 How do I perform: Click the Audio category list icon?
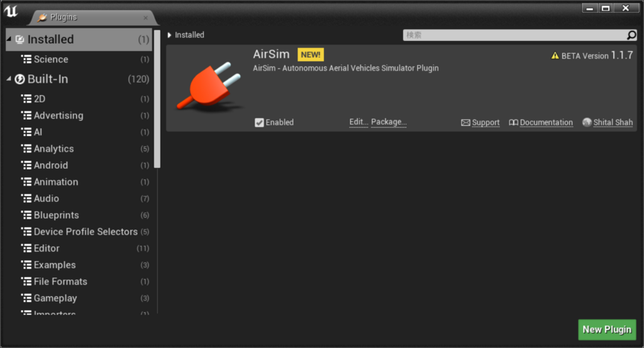pos(26,198)
